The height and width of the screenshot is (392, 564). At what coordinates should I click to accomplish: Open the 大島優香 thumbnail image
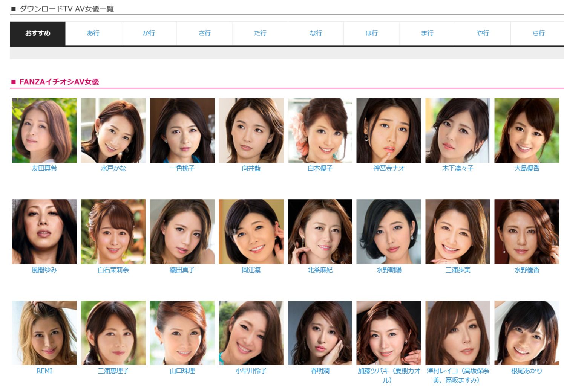point(527,130)
